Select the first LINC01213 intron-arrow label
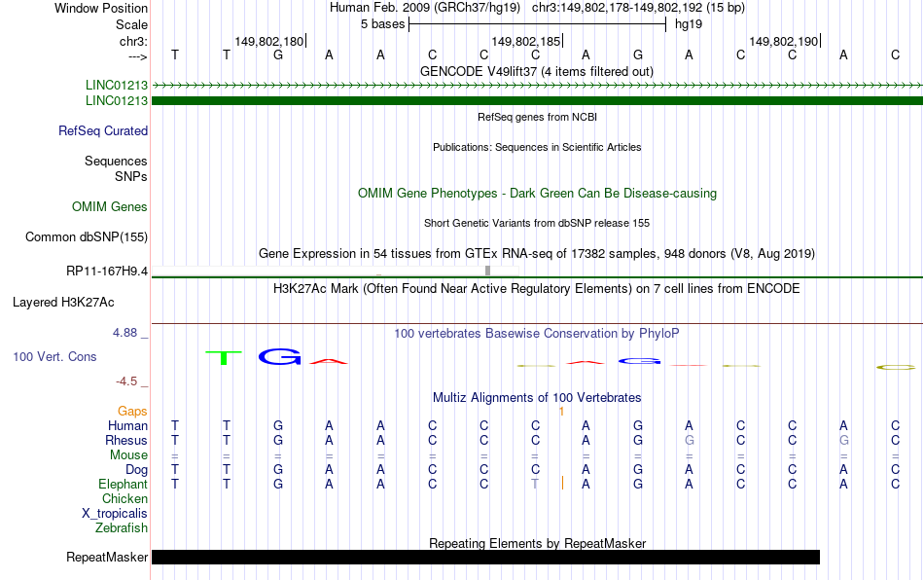Screen dimensions: 924x580 point(116,85)
